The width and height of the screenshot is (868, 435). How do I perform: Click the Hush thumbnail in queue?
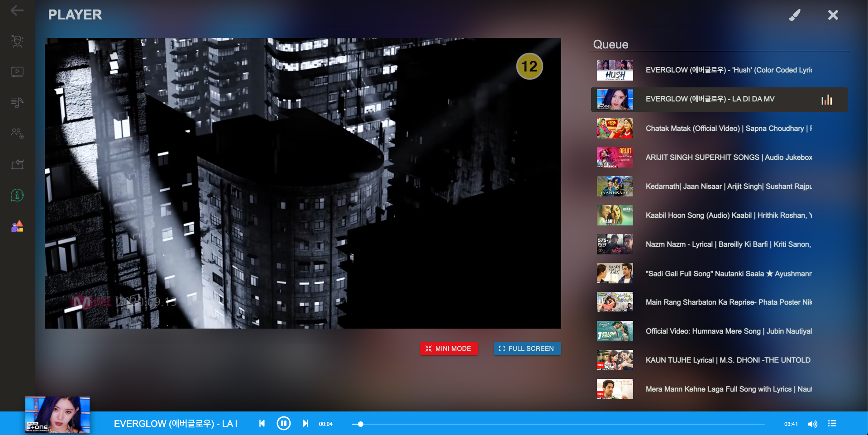(615, 70)
